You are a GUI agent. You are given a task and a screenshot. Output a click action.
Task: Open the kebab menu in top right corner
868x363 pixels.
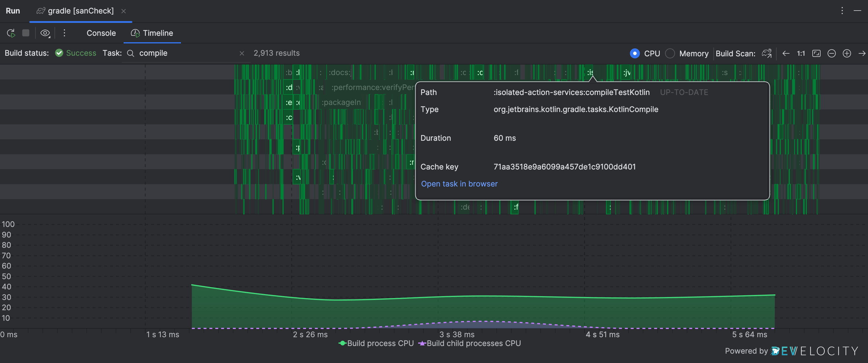(842, 11)
